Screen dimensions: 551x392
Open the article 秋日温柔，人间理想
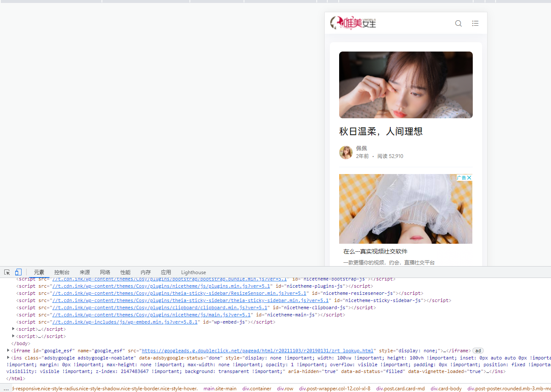381,131
